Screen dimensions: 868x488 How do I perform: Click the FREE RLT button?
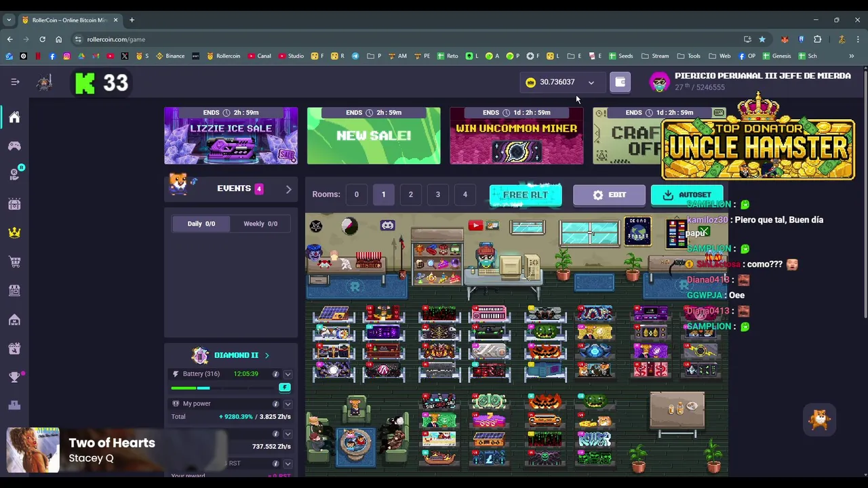click(526, 195)
